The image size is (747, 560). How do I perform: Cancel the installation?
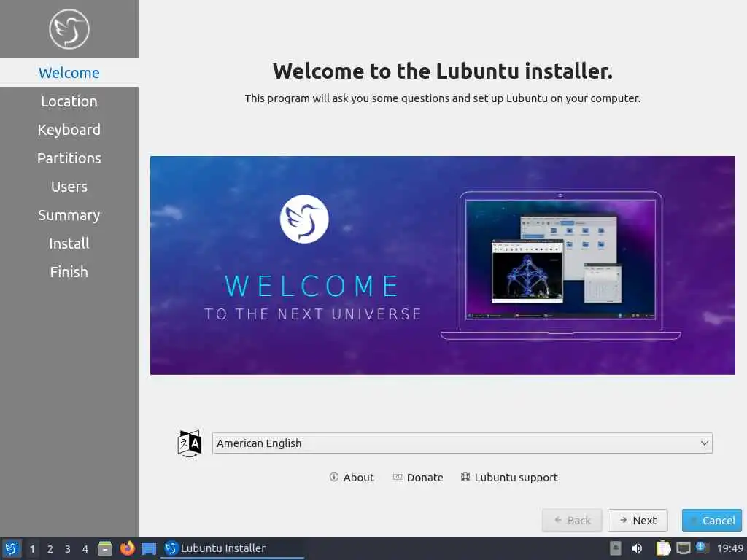point(712,521)
